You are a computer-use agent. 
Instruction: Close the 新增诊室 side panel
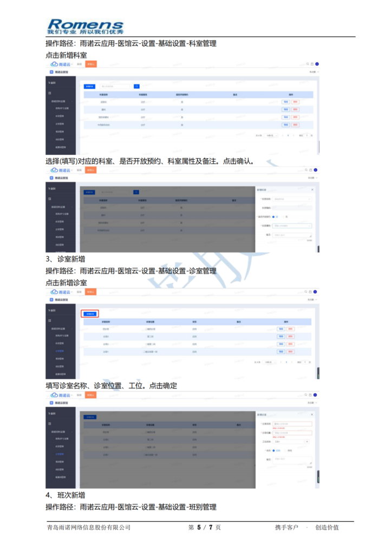tap(312, 415)
